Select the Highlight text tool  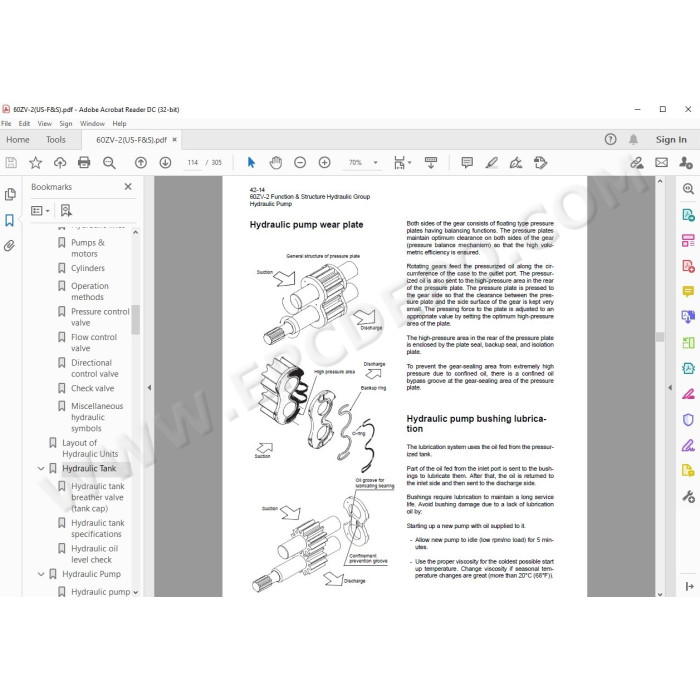[x=492, y=163]
